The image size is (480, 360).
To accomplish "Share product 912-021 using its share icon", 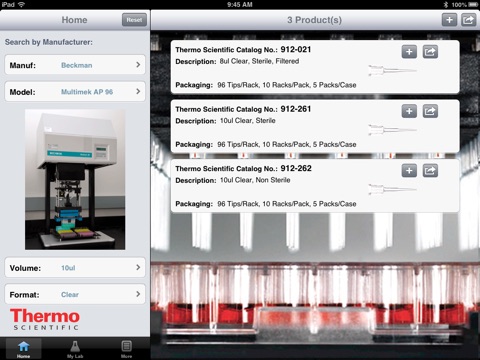I will tap(430, 52).
